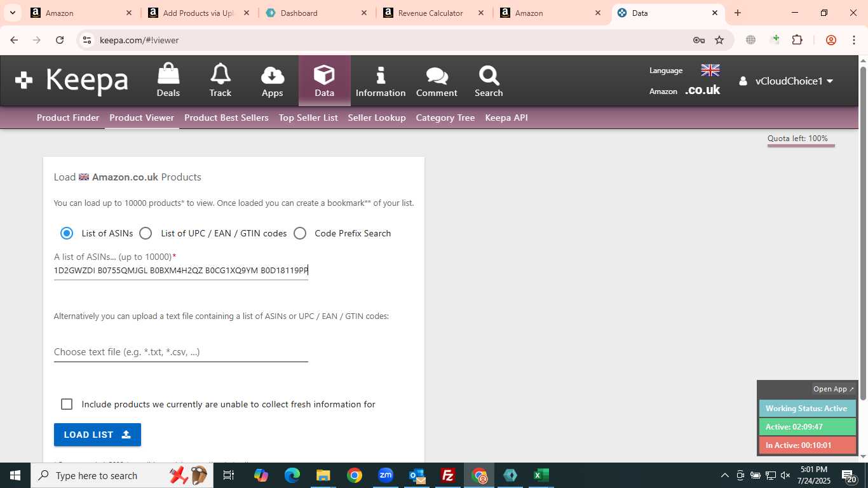Open FileZilla from the taskbar
This screenshot has height=488, width=868.
click(448, 475)
